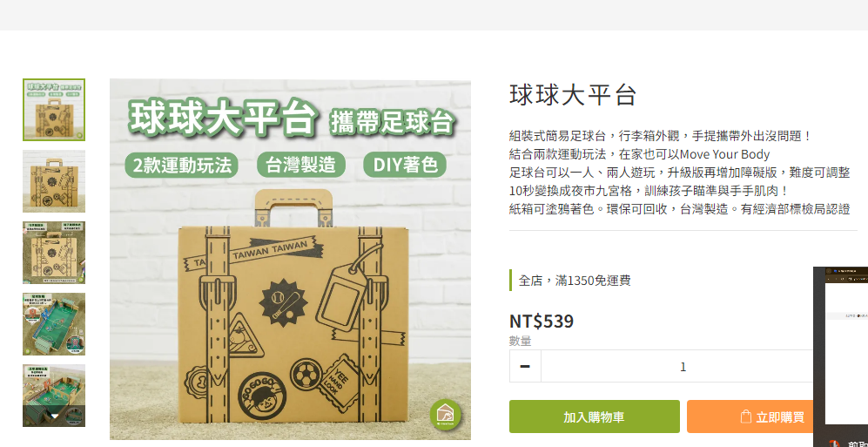Click the 立即購買 buy now button
Image resolution: width=868 pixels, height=447 pixels.
[750, 417]
